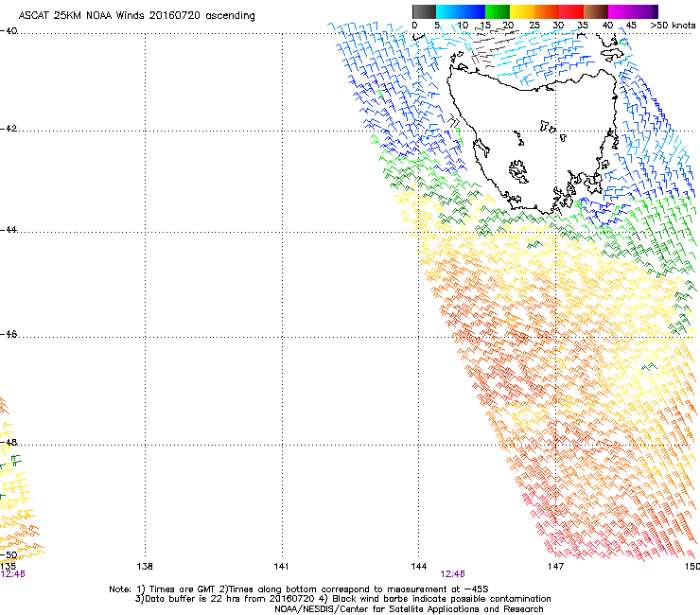Click the '>50 knots' legend label
The height and width of the screenshot is (615, 700).
pyautogui.click(x=673, y=26)
